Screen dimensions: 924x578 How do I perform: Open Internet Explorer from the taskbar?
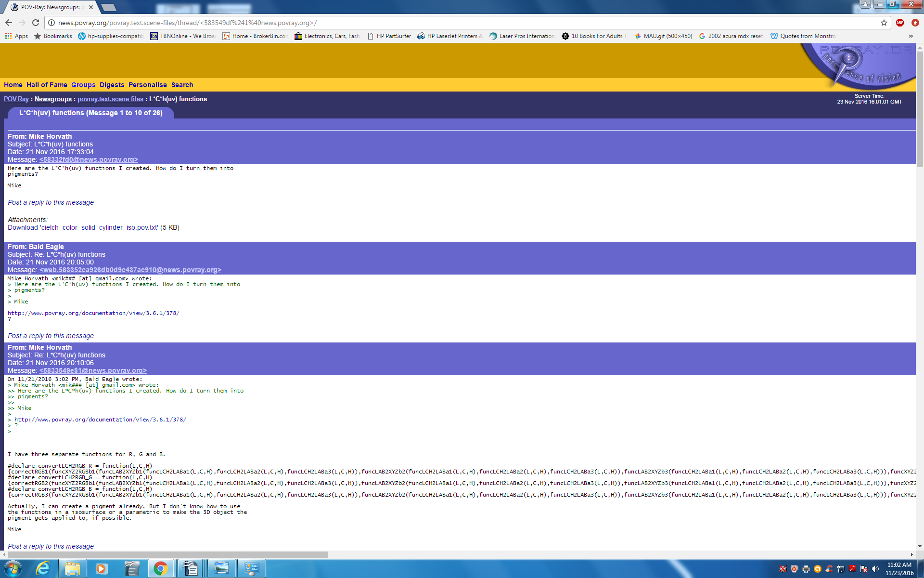point(43,568)
